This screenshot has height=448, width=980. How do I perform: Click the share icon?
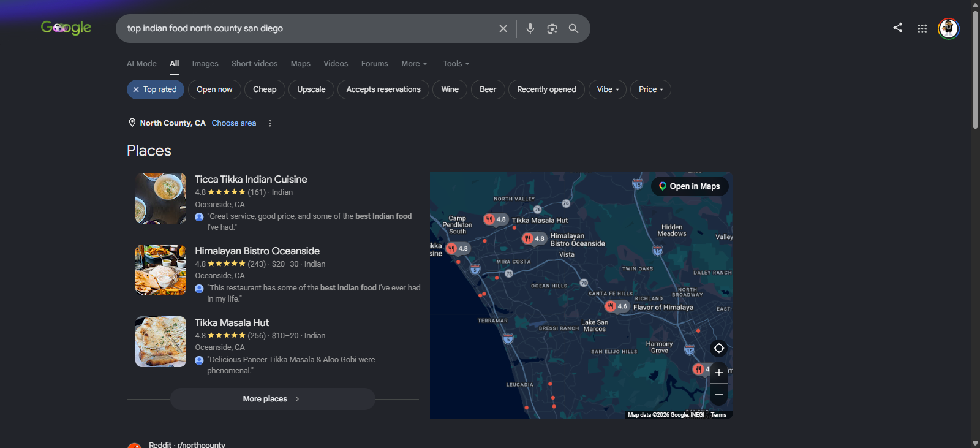898,28
